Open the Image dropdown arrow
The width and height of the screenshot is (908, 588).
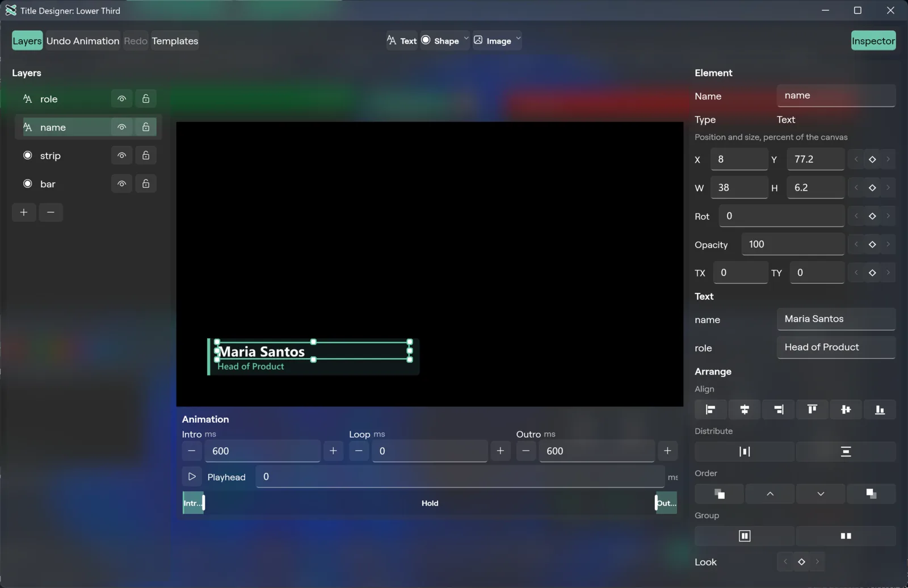(x=518, y=39)
